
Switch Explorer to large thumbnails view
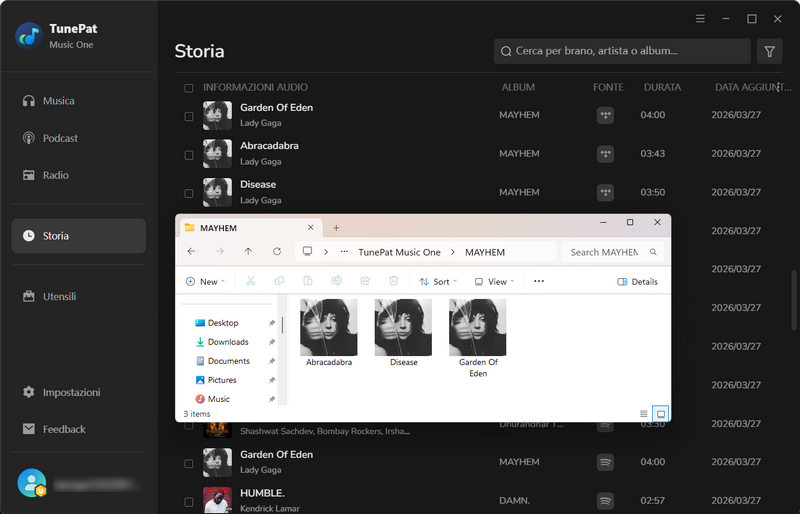[x=661, y=414]
